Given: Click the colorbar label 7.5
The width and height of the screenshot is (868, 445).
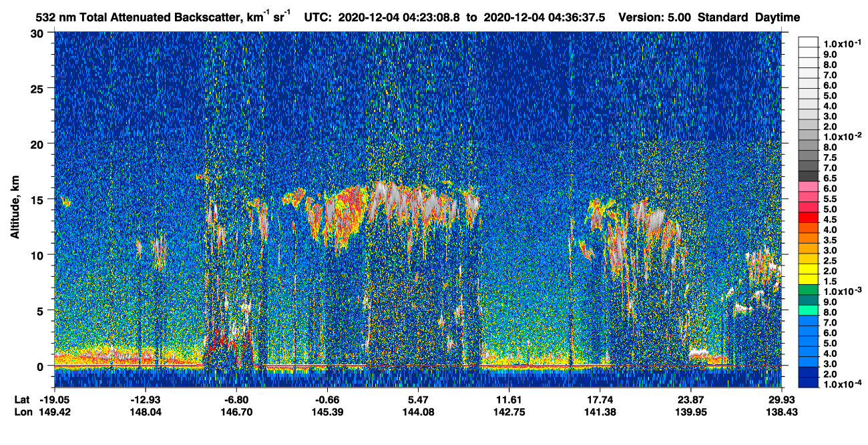Looking at the screenshot, I should 831,157.
